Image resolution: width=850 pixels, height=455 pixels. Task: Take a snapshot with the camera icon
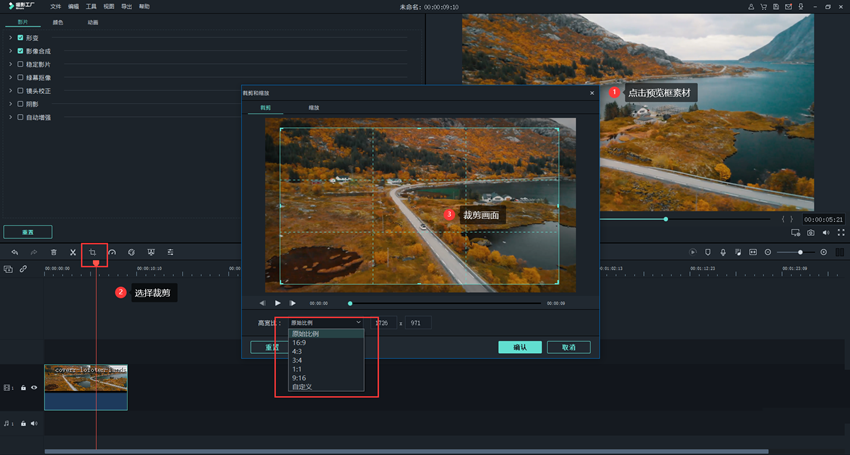point(810,233)
